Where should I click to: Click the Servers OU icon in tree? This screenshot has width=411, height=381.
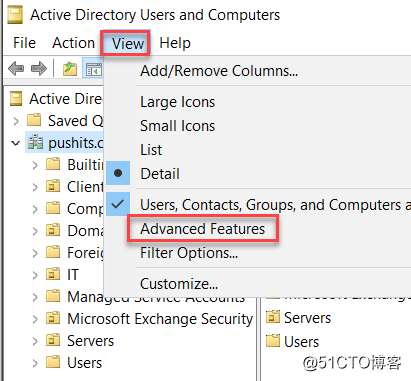53,340
